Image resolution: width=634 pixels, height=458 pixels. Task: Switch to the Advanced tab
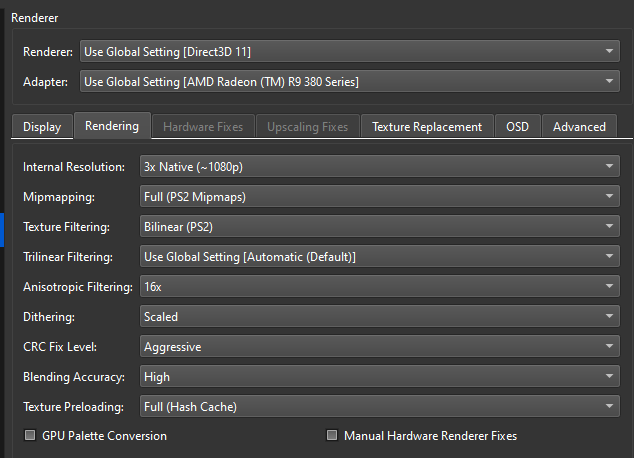pos(579,127)
